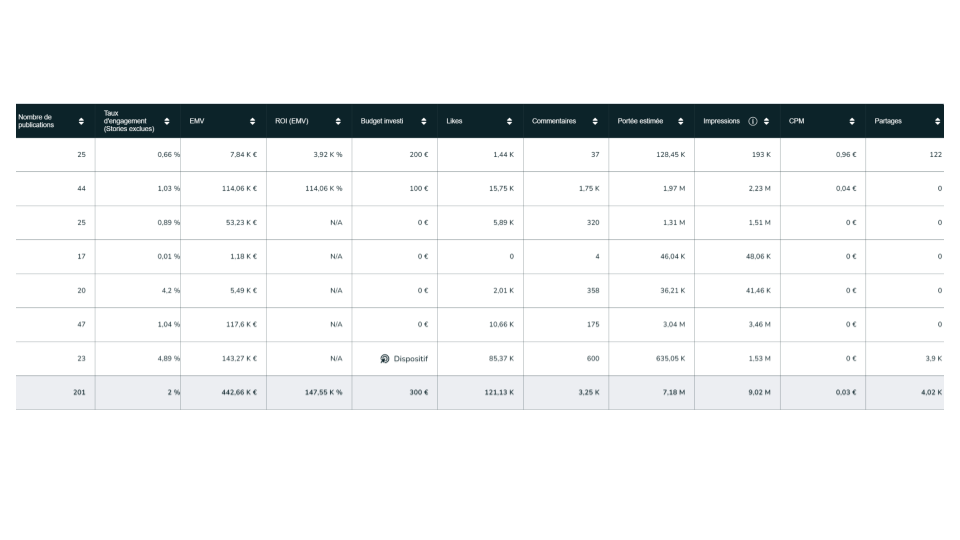Screen dimensions: 960x540
Task: Sort by Portée estimée column arrows
Action: 681,121
